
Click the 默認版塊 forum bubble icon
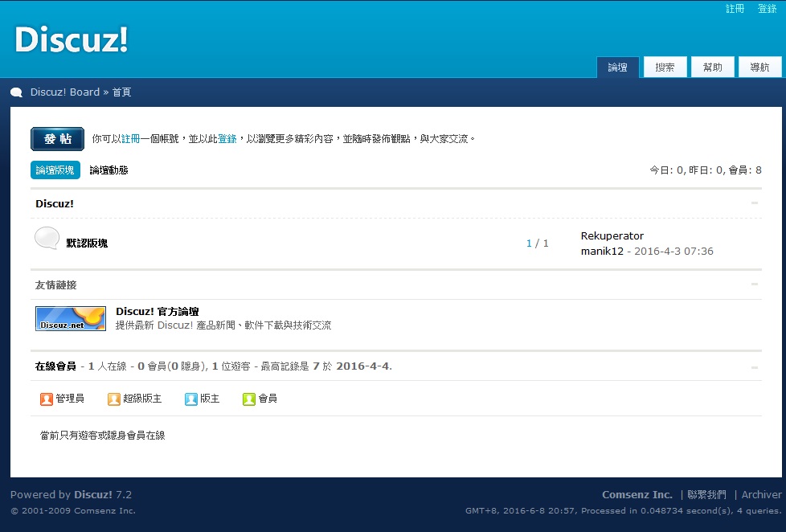click(x=47, y=238)
